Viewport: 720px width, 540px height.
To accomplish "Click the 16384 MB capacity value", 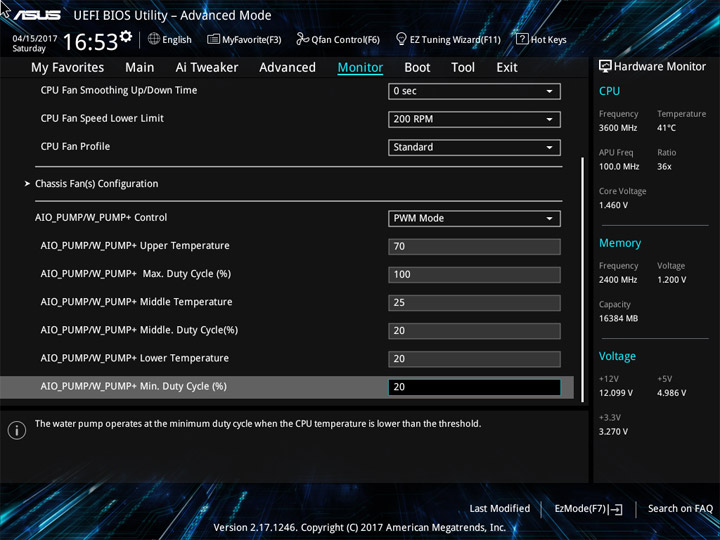I will 618,319.
